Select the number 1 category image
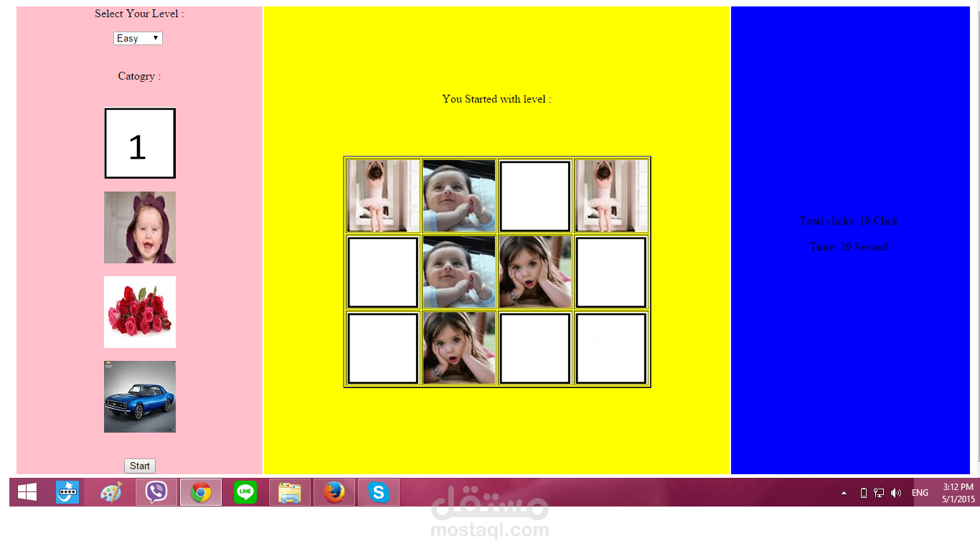This screenshot has height=551, width=980. coord(140,143)
